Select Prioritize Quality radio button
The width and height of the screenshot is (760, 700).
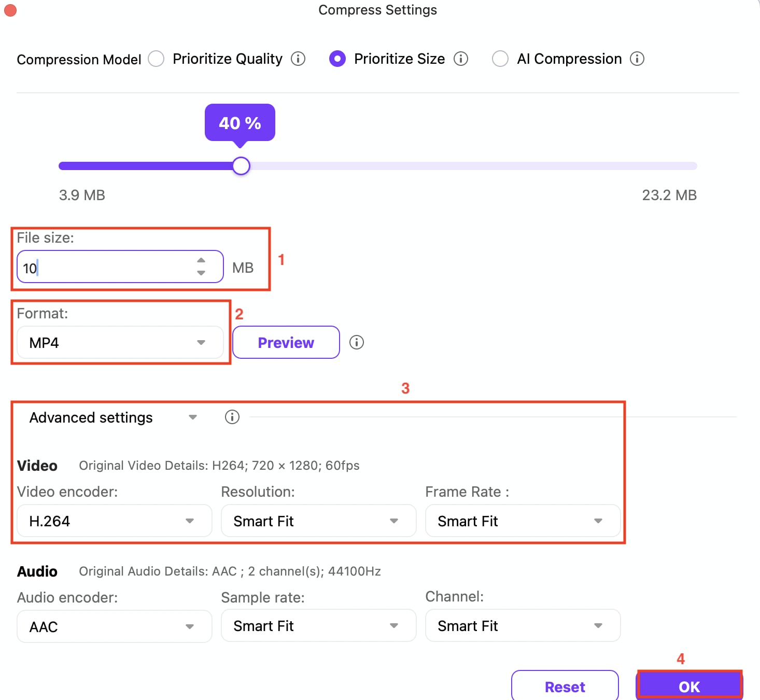coord(156,59)
